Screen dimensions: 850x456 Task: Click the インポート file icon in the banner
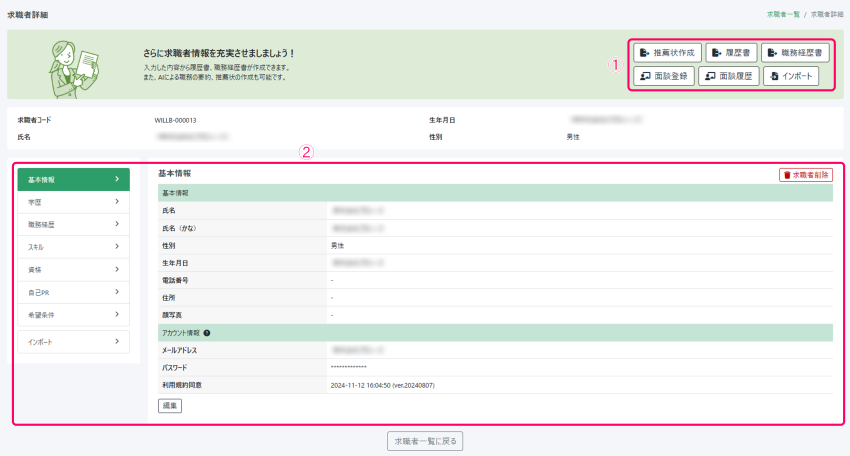(x=775, y=76)
